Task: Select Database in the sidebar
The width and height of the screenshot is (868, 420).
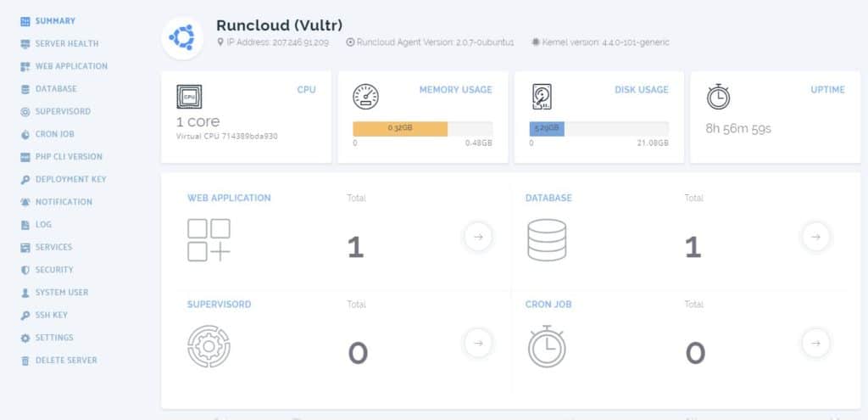Action: click(x=56, y=89)
